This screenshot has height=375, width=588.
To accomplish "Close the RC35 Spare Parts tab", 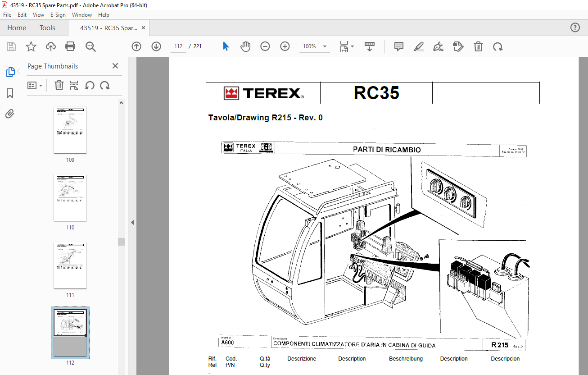I will (144, 27).
